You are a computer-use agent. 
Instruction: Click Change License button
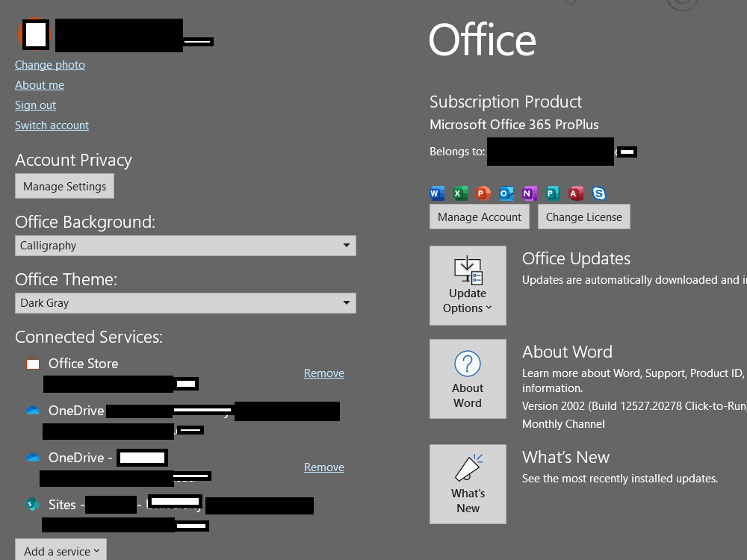pos(584,217)
